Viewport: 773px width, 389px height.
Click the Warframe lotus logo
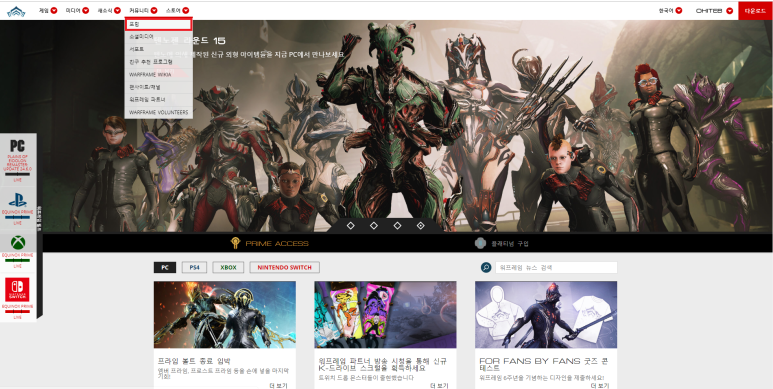[x=16, y=11]
